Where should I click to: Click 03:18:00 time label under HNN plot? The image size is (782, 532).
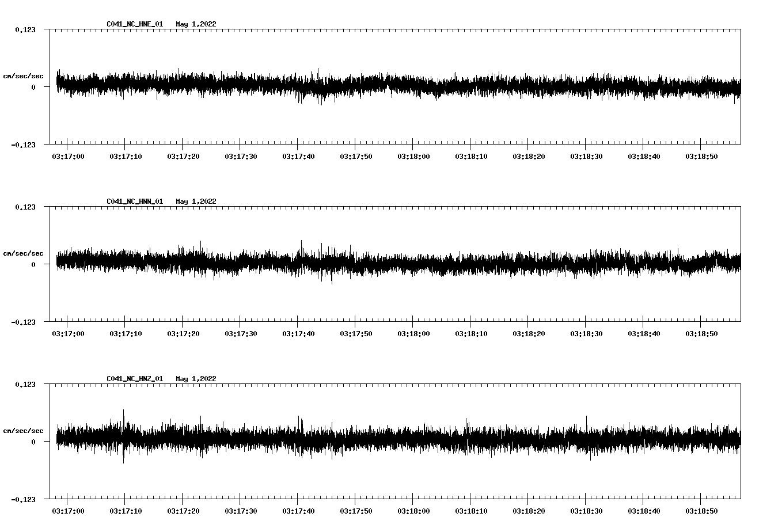pos(413,333)
